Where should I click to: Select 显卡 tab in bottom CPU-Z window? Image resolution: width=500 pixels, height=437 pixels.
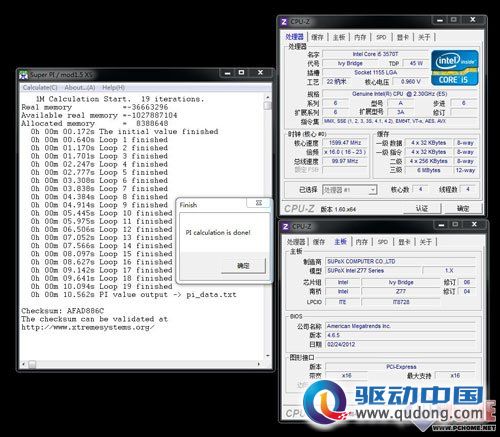404,242
